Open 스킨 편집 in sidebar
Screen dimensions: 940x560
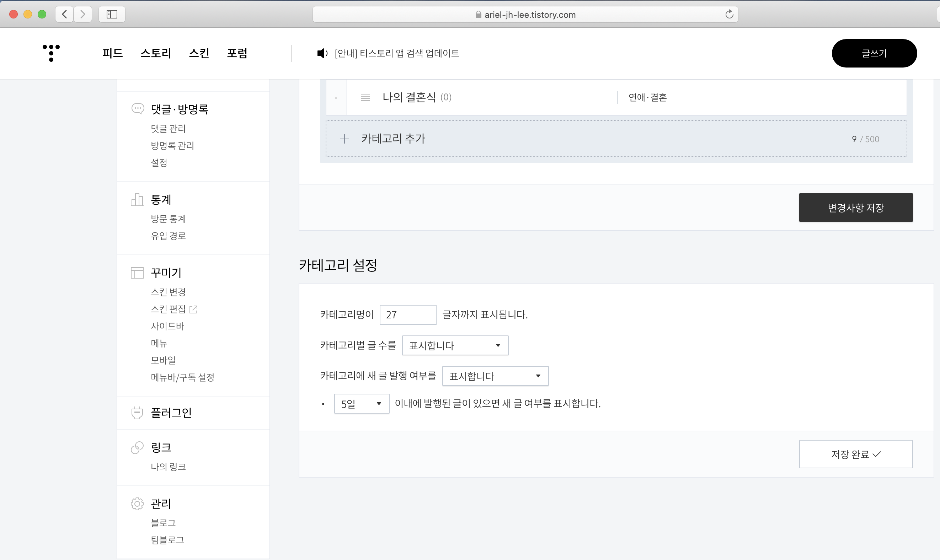(168, 309)
